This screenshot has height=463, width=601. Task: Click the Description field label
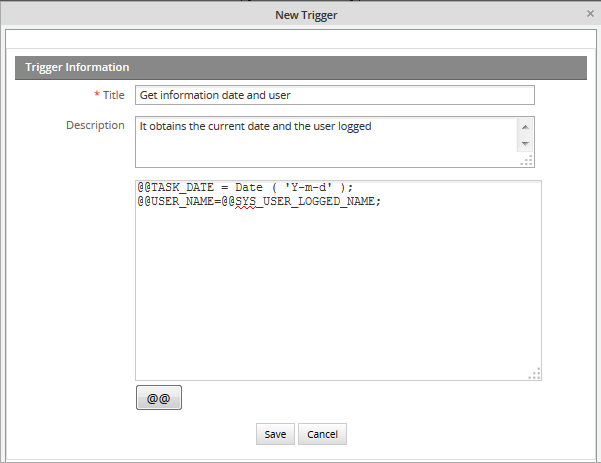(95, 125)
